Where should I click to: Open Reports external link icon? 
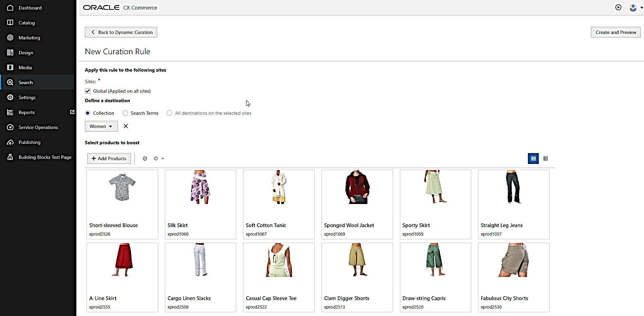72,112
